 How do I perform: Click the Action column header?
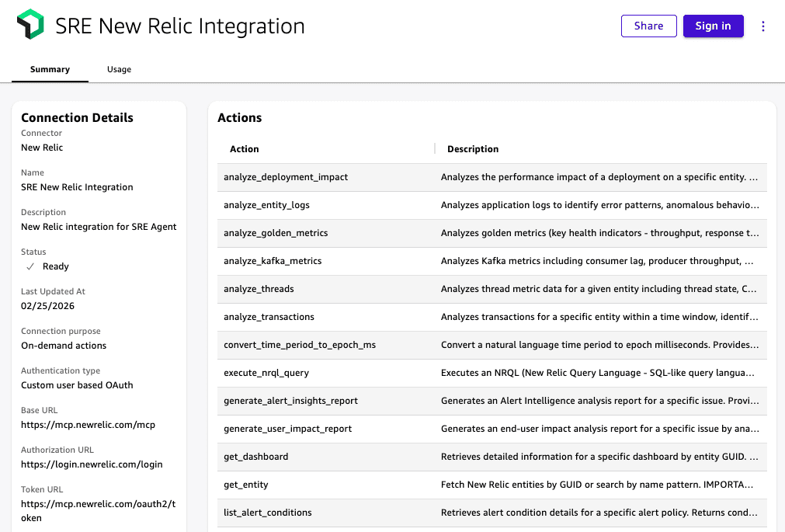pyautogui.click(x=245, y=149)
